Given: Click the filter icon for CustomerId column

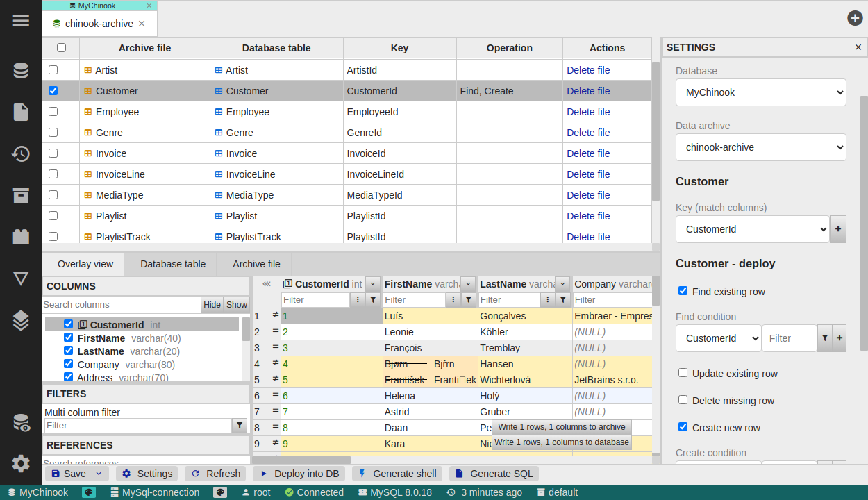Looking at the screenshot, I should [373, 300].
